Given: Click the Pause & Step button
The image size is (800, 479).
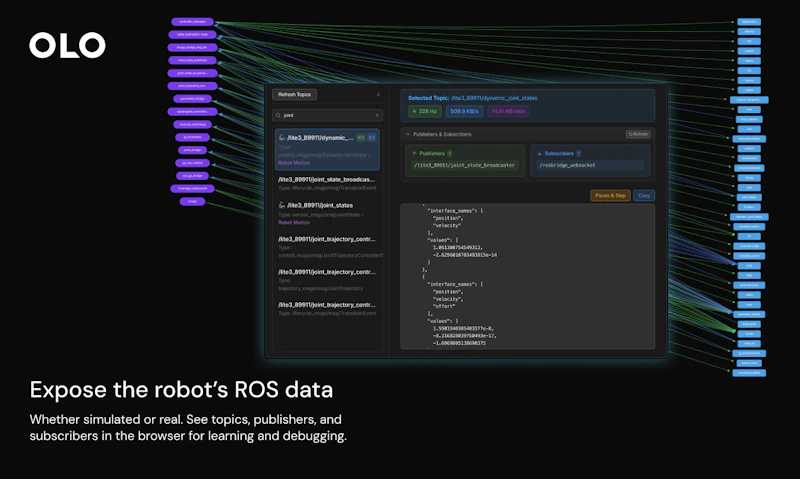Looking at the screenshot, I should (x=610, y=195).
